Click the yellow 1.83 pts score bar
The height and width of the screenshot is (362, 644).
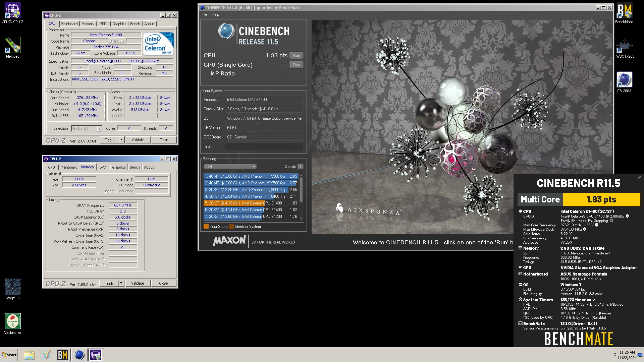tap(601, 199)
